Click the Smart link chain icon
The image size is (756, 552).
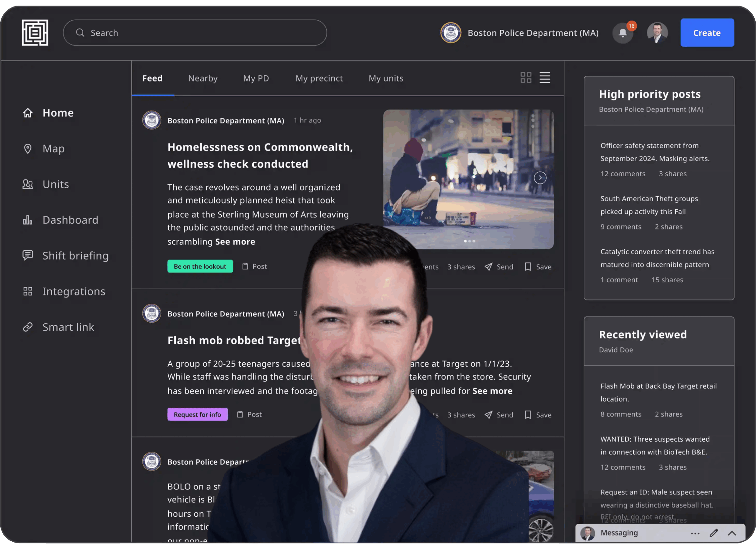28,327
